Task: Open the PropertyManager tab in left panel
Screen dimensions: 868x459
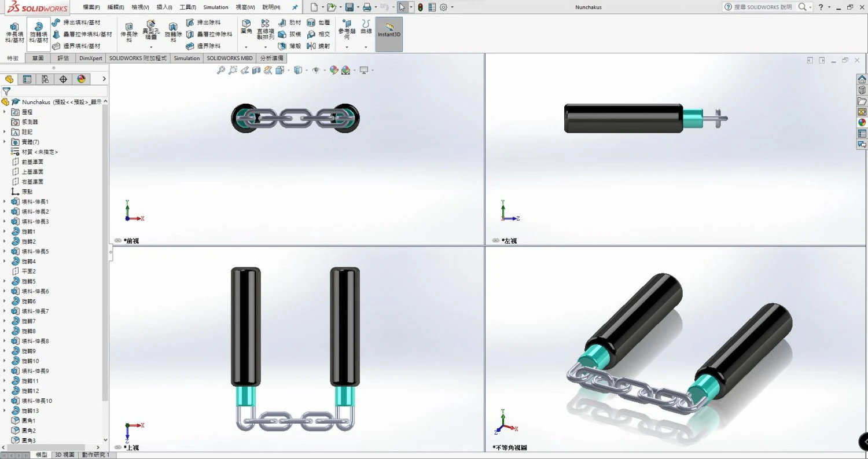Action: pyautogui.click(x=27, y=79)
